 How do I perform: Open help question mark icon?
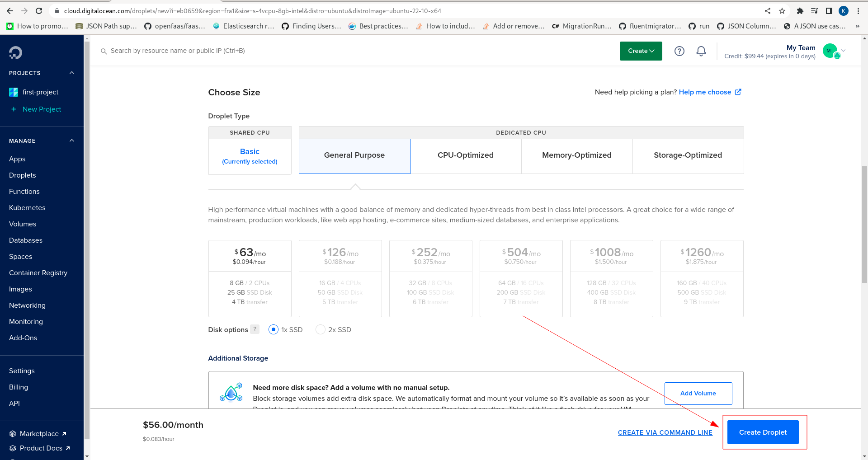coord(679,51)
